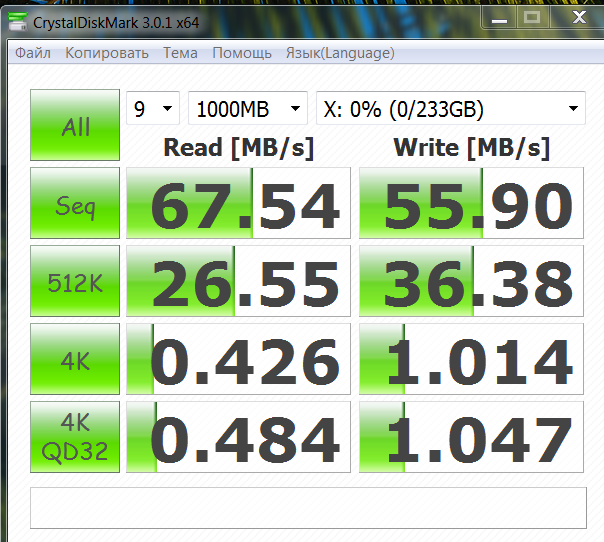Start the Seq test
This screenshot has height=542, width=604.
[x=75, y=203]
